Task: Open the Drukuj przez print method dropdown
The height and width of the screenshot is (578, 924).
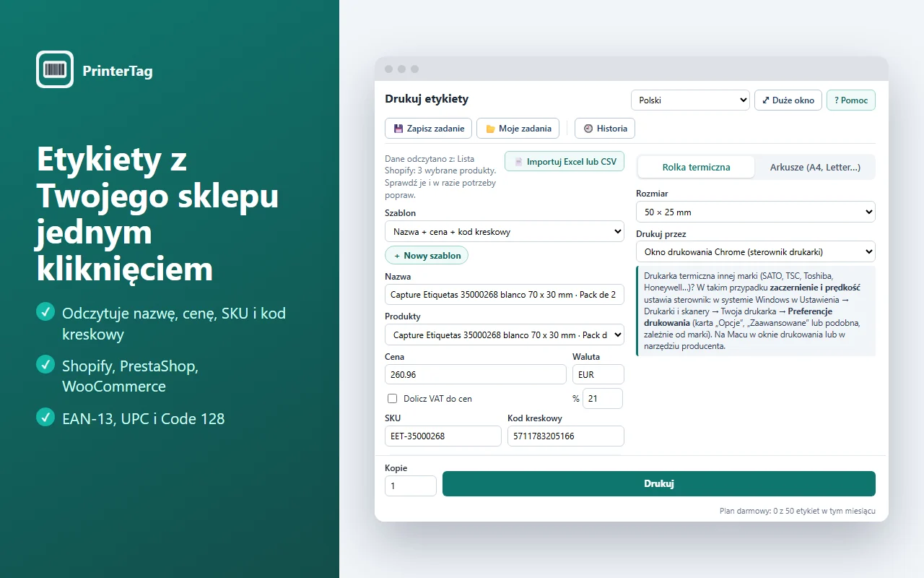Action: coord(756,252)
